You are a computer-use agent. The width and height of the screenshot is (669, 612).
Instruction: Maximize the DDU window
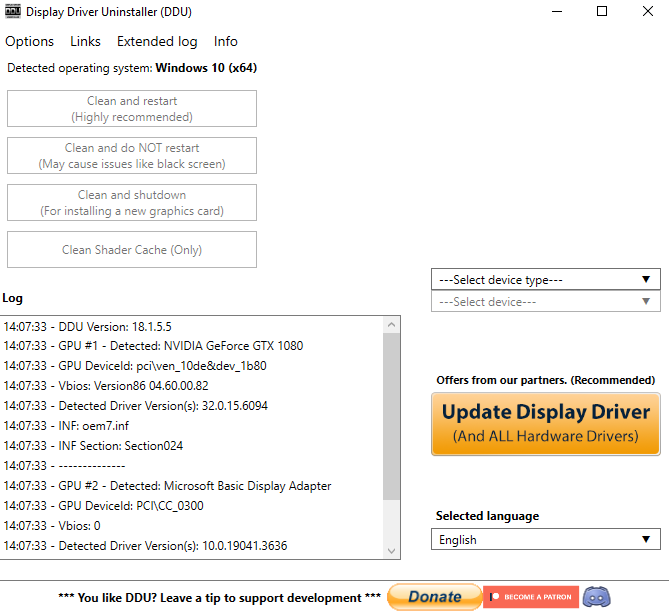[602, 12]
